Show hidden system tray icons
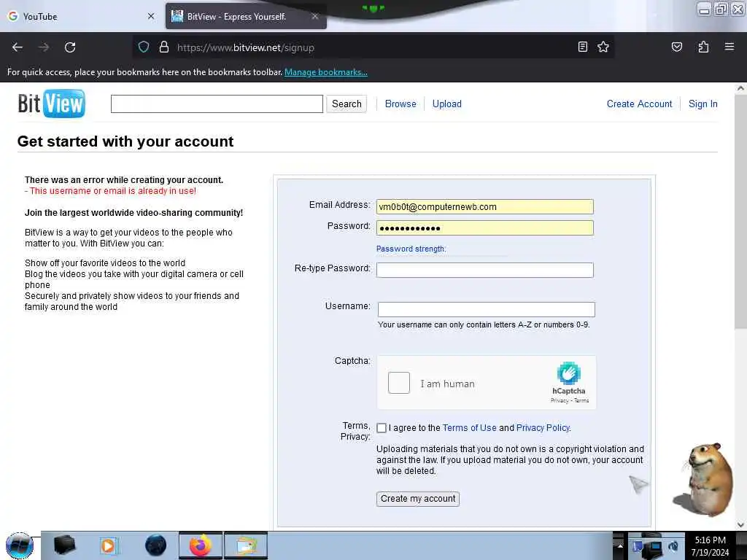The height and width of the screenshot is (560, 747). point(620,545)
